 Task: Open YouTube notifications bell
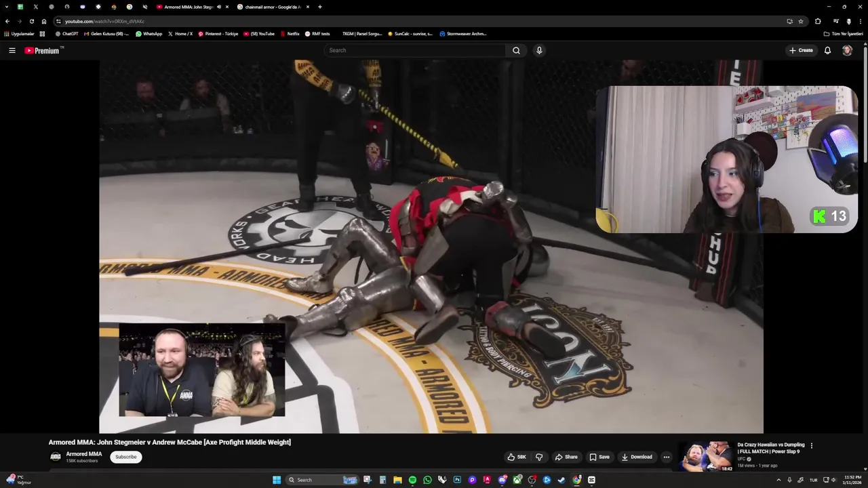click(827, 50)
